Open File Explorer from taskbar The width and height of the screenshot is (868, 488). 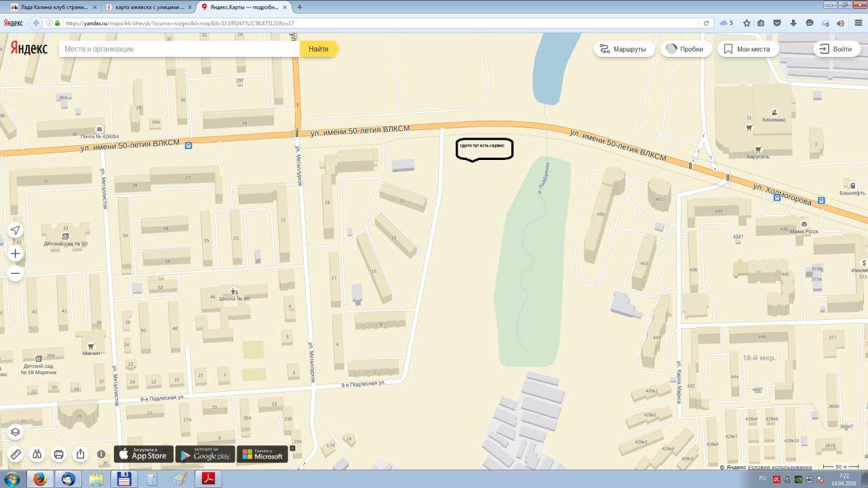(96, 479)
